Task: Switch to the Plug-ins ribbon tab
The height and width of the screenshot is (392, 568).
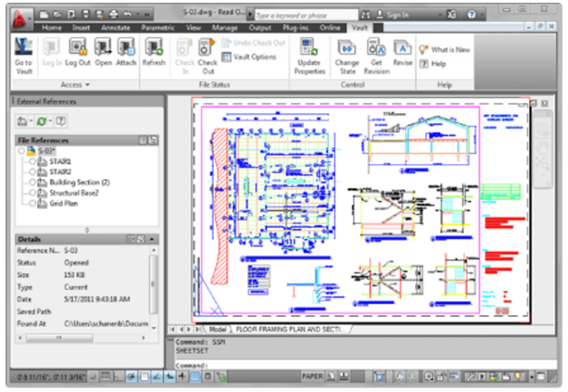Action: tap(296, 28)
